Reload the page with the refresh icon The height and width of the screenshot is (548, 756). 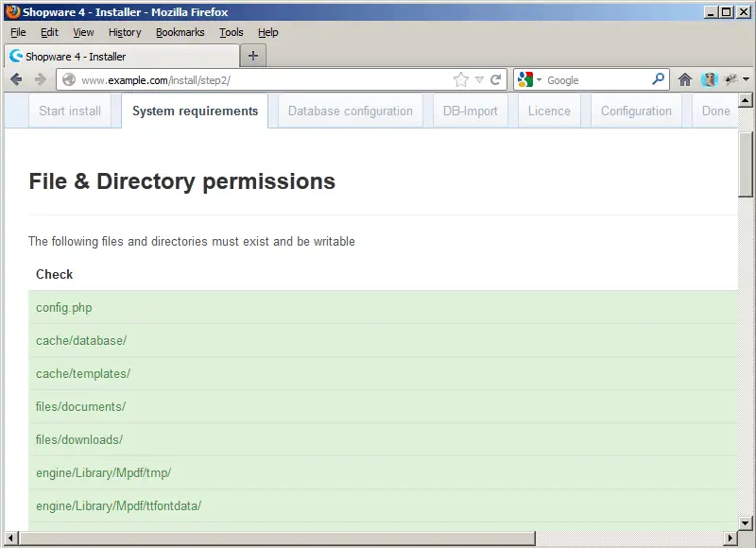click(x=495, y=79)
